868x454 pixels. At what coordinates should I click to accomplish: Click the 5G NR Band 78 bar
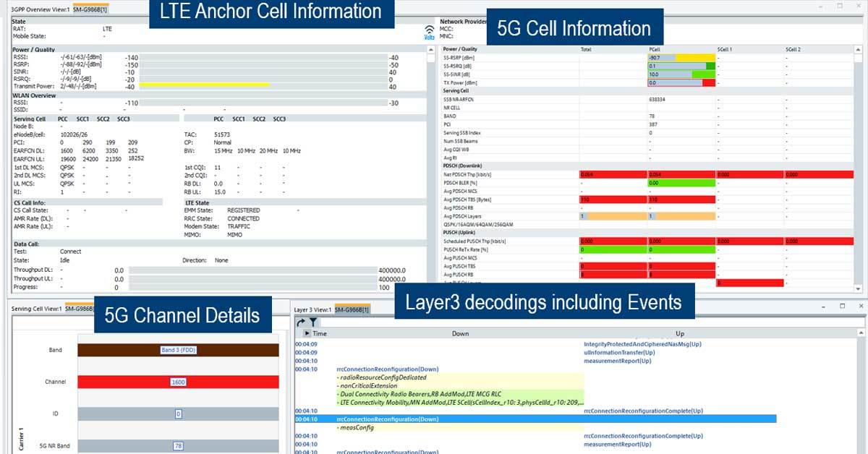(178, 446)
